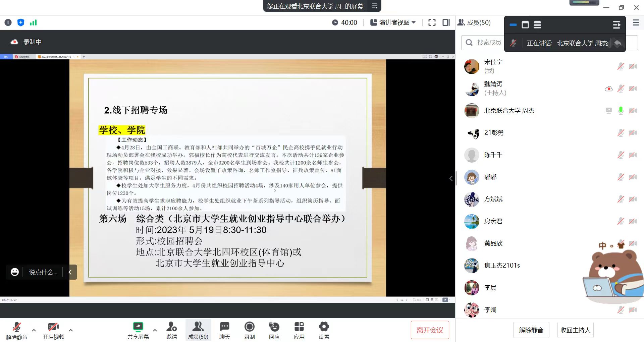The height and width of the screenshot is (342, 644).
Task: Open the meeting info icon
Action: pyautogui.click(x=8, y=22)
